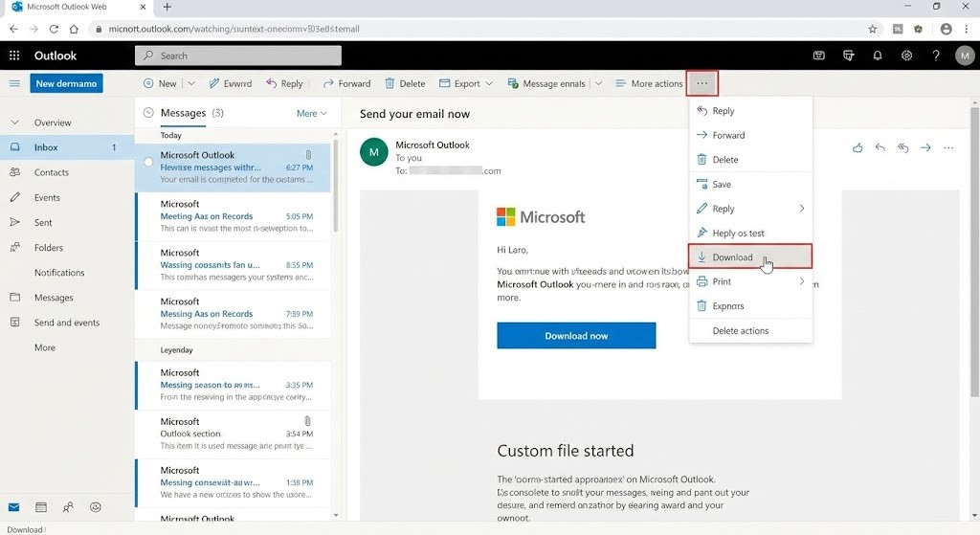Screen dimensions: 980x535
Task: Expand the Export dropdown
Action: [x=489, y=83]
